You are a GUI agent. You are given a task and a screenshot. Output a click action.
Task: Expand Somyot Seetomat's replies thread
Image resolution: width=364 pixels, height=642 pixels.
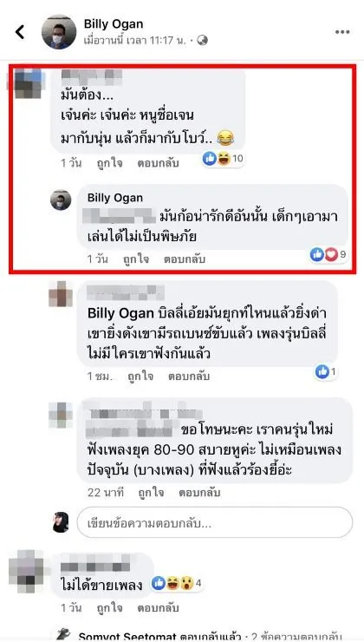[209, 637]
